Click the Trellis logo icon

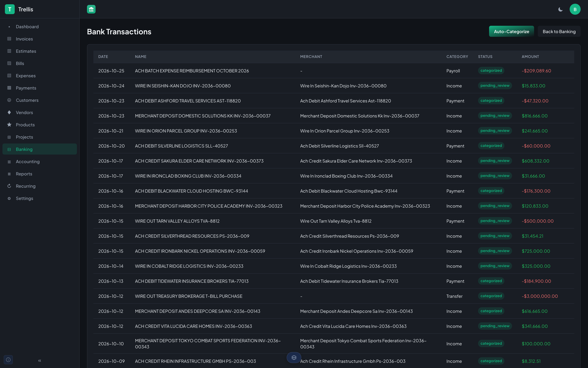click(10, 9)
